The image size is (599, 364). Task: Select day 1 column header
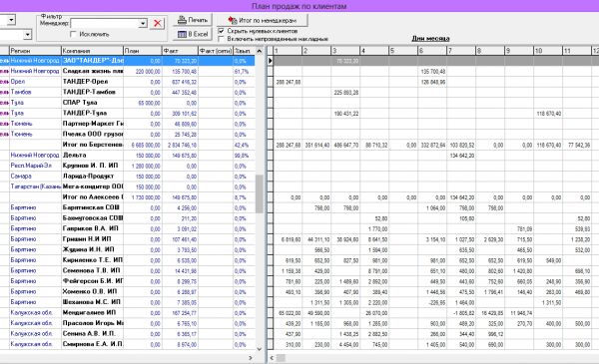[288, 51]
